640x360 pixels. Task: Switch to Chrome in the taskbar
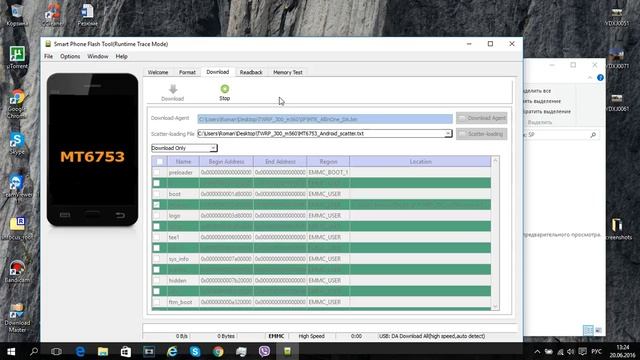coord(218,351)
